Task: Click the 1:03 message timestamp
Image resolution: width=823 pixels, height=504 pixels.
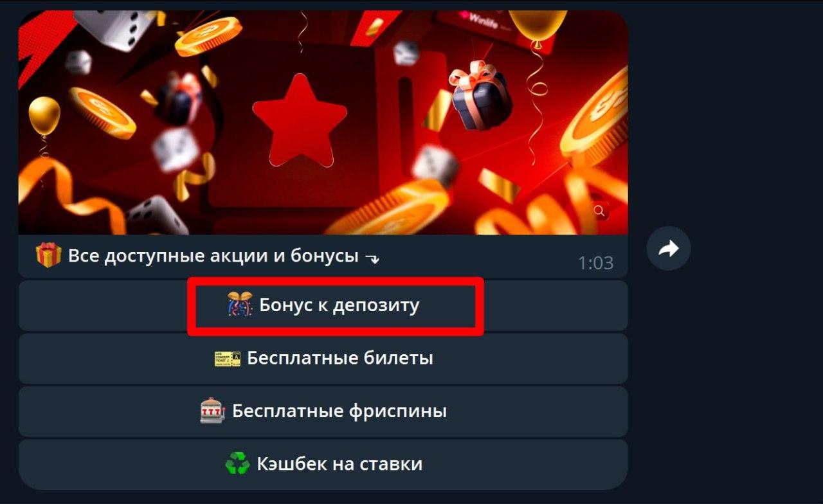Action: [595, 263]
